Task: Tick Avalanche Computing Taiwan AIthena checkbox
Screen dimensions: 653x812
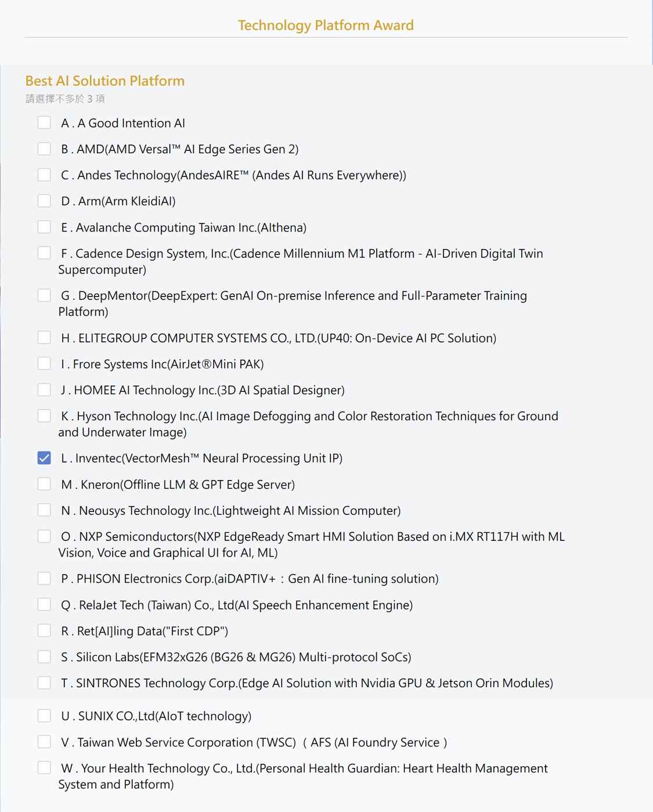Action: [x=44, y=227]
